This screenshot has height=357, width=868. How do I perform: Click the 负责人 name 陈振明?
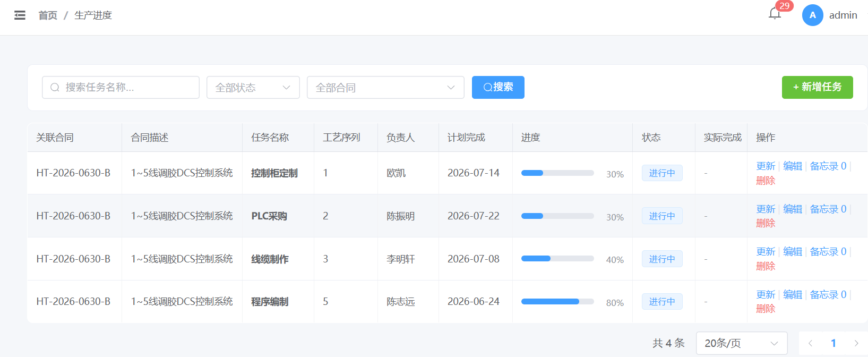[401, 216]
